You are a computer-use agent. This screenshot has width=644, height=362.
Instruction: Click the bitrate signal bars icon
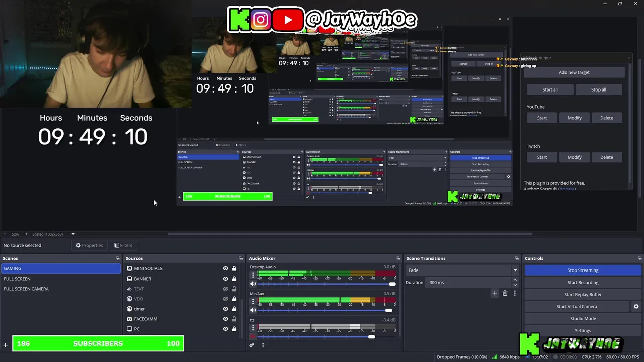[x=495, y=357]
